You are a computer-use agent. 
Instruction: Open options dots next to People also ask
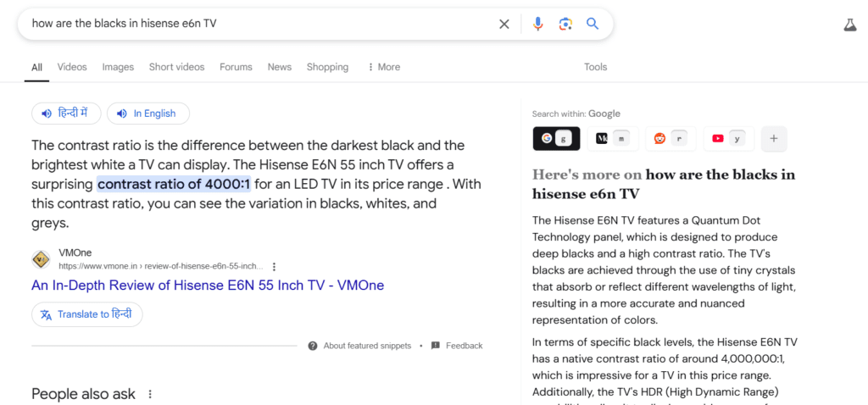pos(149,394)
